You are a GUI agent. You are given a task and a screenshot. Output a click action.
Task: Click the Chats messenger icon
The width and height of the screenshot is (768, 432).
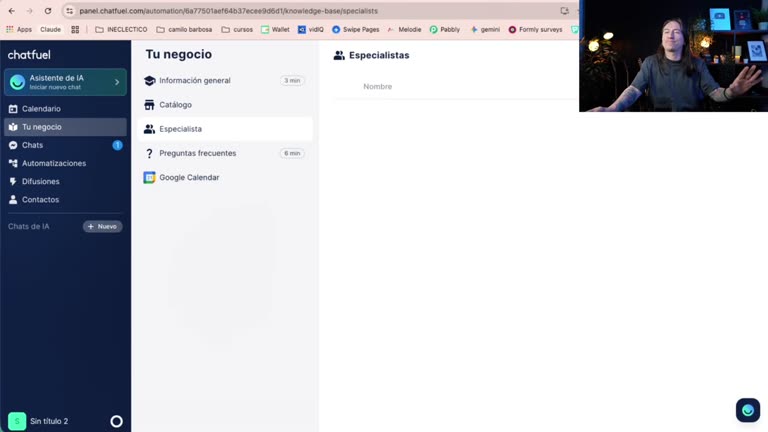pos(13,145)
